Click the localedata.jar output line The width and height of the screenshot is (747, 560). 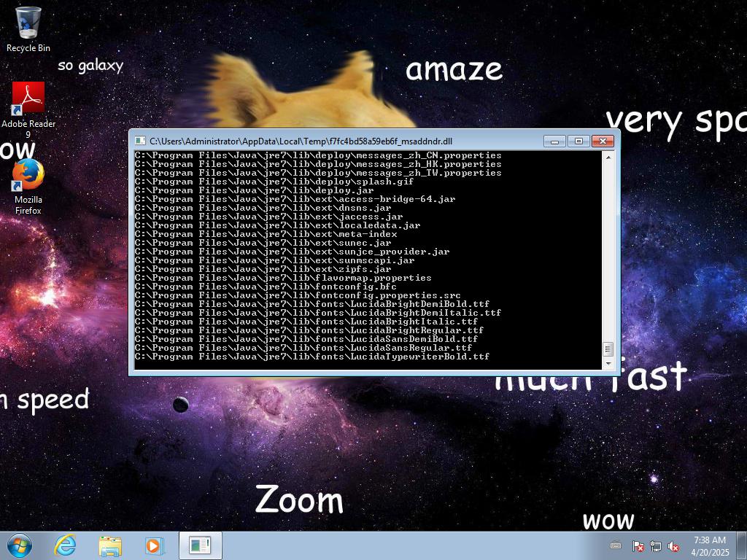(x=278, y=225)
